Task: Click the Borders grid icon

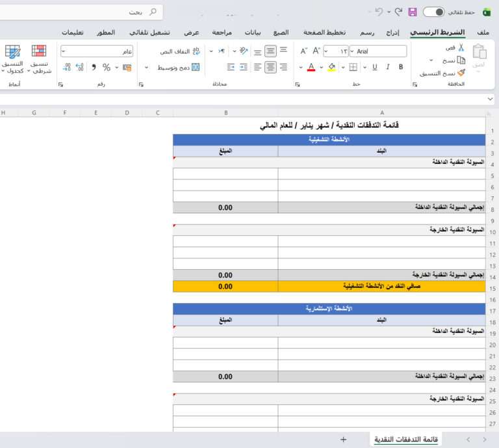Action: click(353, 67)
